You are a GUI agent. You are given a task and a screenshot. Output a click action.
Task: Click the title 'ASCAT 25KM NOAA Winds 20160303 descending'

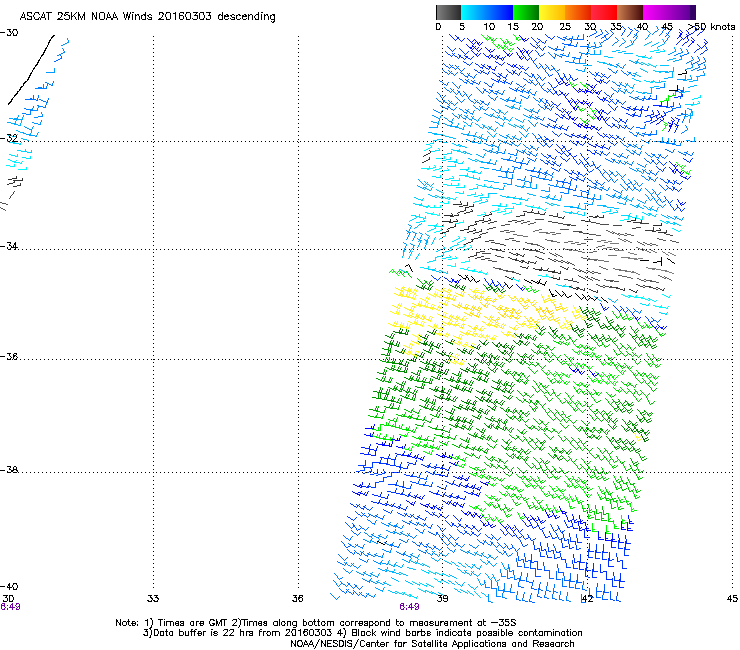(x=147, y=17)
